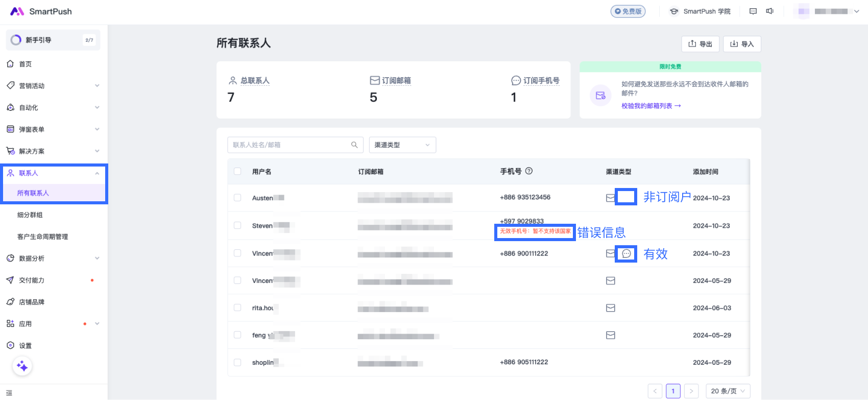Click the 校验我的邮箱列表 link
868x400 pixels.
coord(650,106)
